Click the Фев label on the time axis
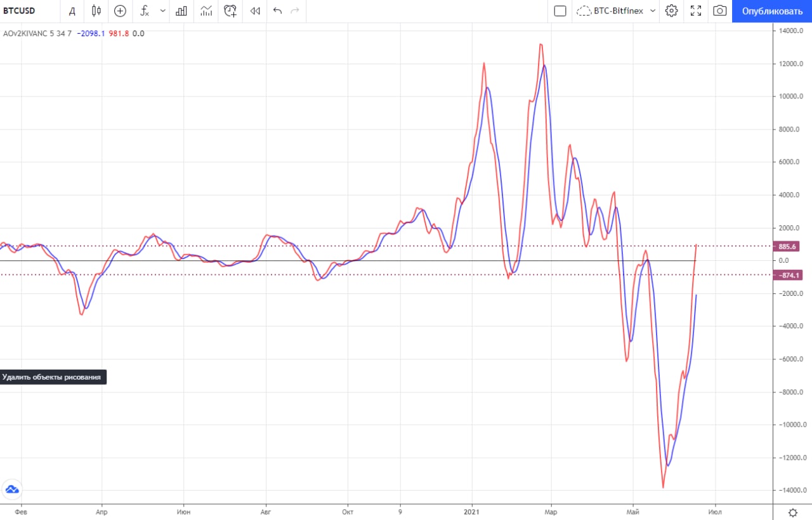 pyautogui.click(x=20, y=510)
